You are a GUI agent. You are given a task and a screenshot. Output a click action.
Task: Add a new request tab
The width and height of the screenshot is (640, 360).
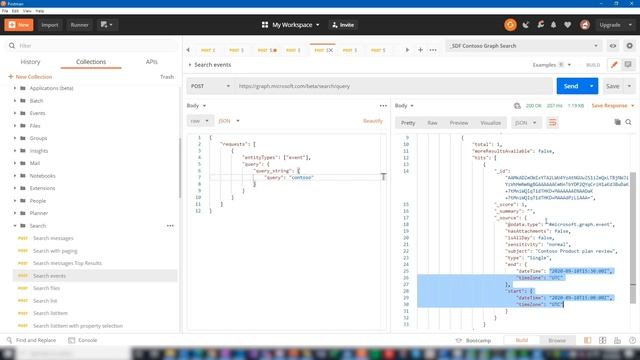coord(420,50)
